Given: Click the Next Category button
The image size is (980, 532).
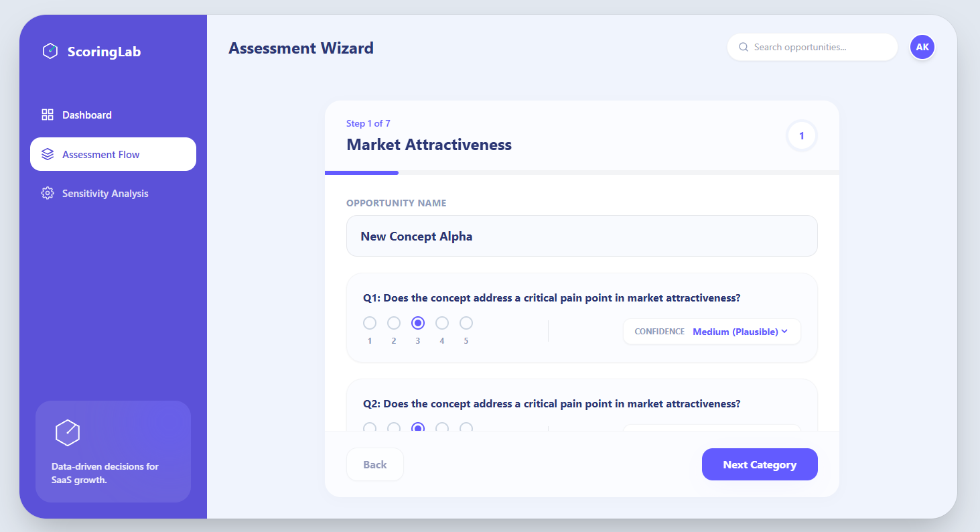Looking at the screenshot, I should click(x=760, y=464).
